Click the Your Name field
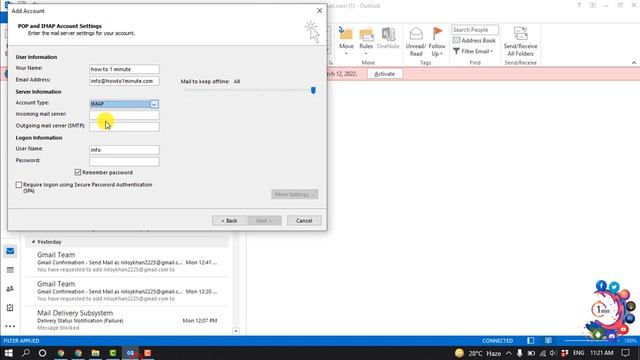This screenshot has width=640, height=360. coord(124,69)
